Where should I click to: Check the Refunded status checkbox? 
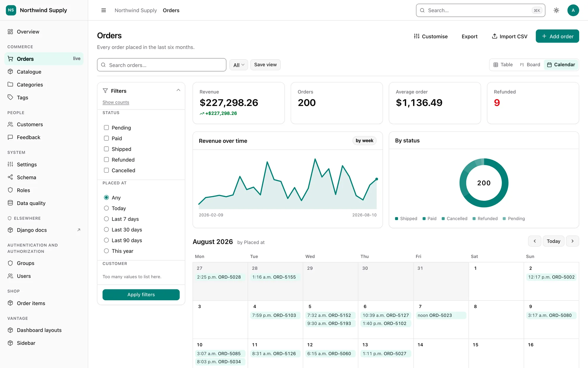[106, 160]
